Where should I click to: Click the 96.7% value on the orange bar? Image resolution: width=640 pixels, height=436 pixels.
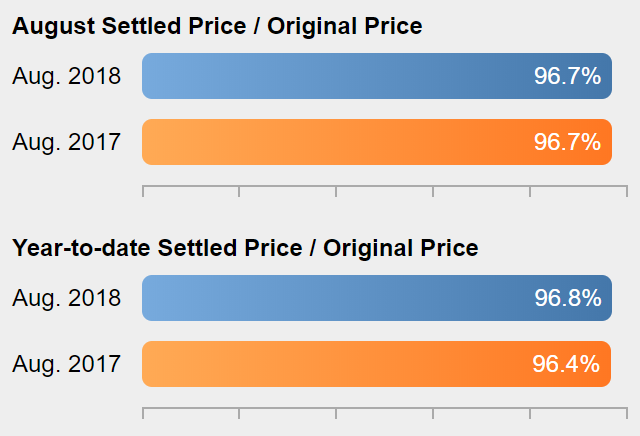pos(567,142)
